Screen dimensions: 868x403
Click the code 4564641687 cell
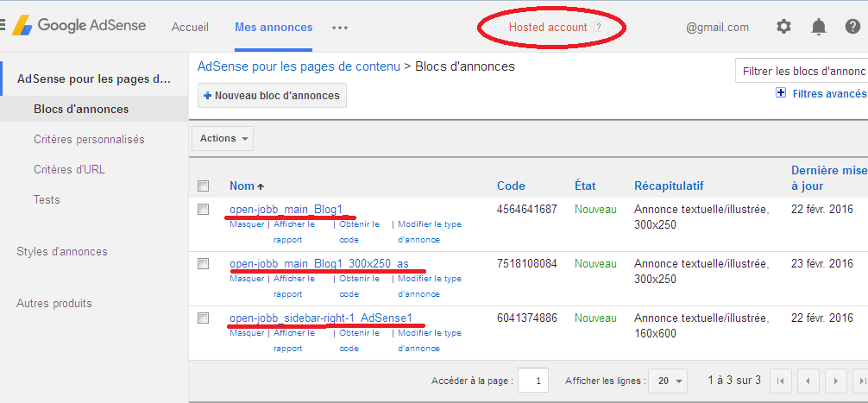526,209
